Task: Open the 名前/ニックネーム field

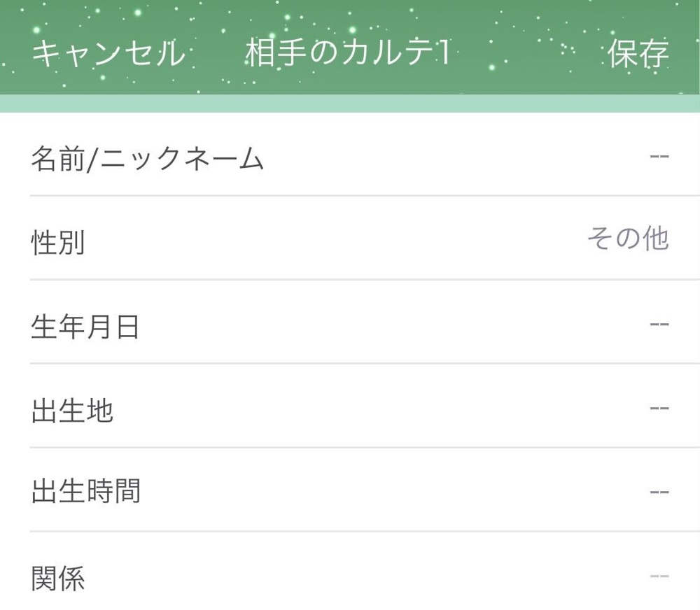Action: (350, 155)
